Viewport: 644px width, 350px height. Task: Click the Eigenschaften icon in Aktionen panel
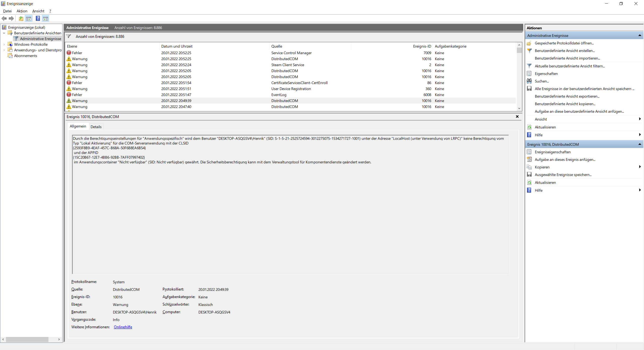click(x=529, y=74)
